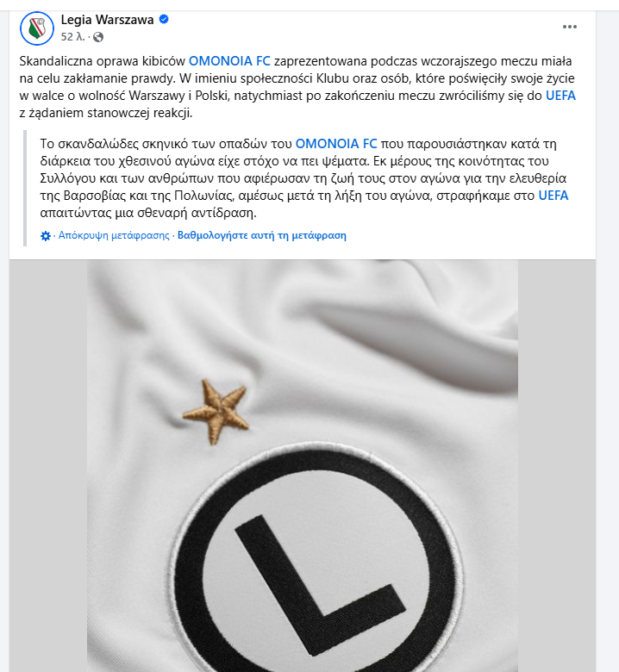Click the gray margin left of the image
The width and height of the screenshot is (619, 672).
[x=48, y=466]
